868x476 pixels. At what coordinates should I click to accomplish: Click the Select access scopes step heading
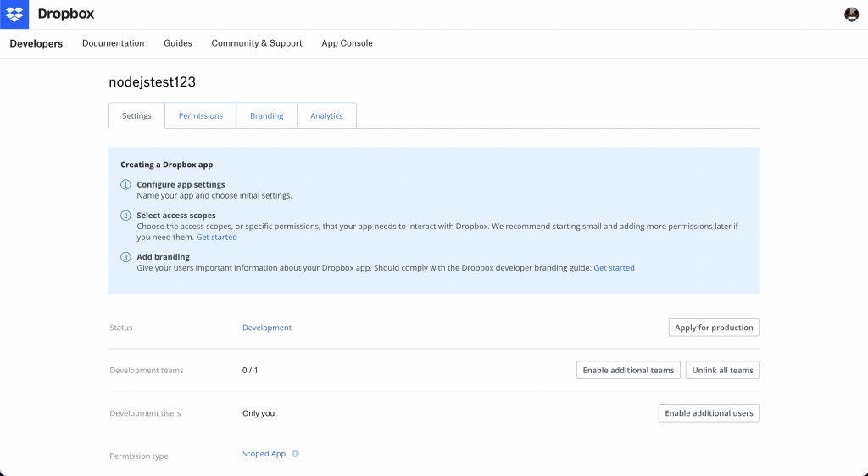176,215
